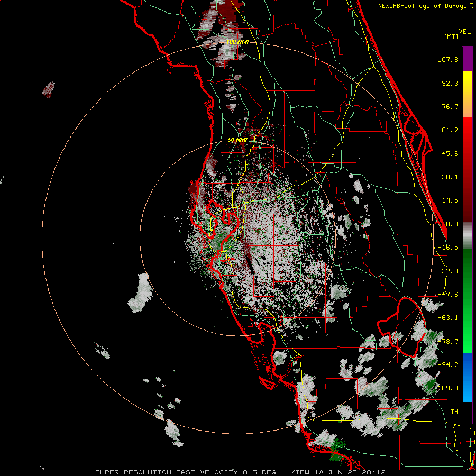Click the KTBW 18 JUN 25 20:12 timestamp
The height and width of the screenshot is (476, 476).
pyautogui.click(x=338, y=472)
